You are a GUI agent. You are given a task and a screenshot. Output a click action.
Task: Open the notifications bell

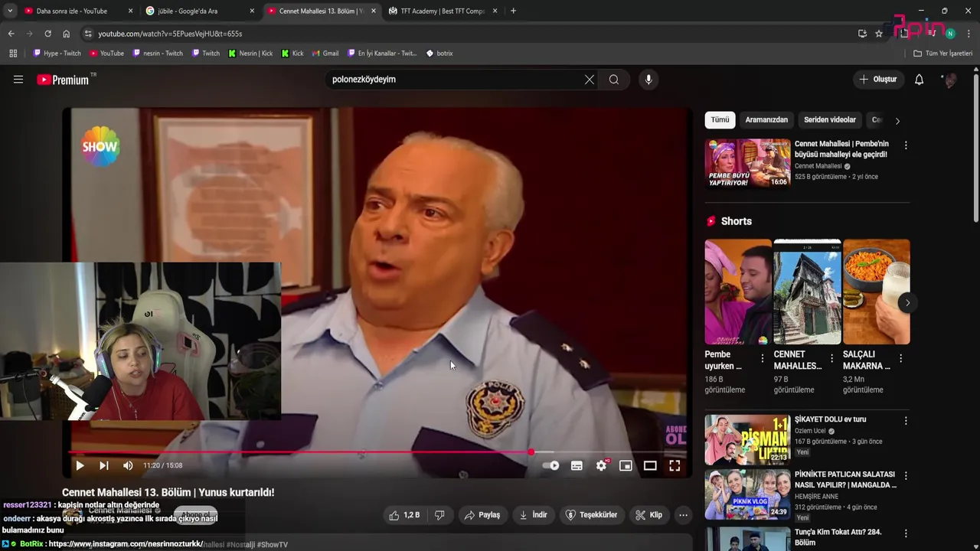click(919, 80)
